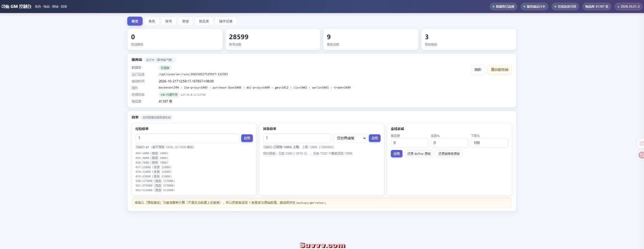
Task: Click the version badge v 2026.10.21-2
Action: [x=628, y=7]
